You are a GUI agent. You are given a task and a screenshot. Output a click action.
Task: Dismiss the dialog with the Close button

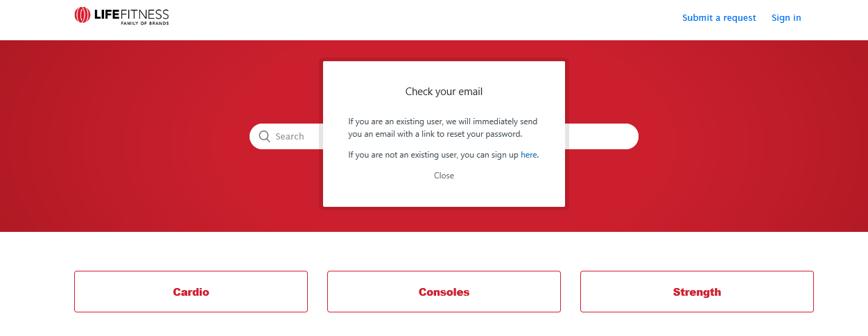click(444, 176)
